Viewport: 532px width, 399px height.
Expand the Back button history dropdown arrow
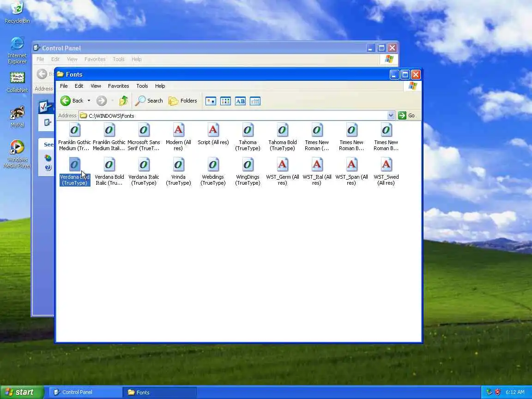tap(89, 101)
